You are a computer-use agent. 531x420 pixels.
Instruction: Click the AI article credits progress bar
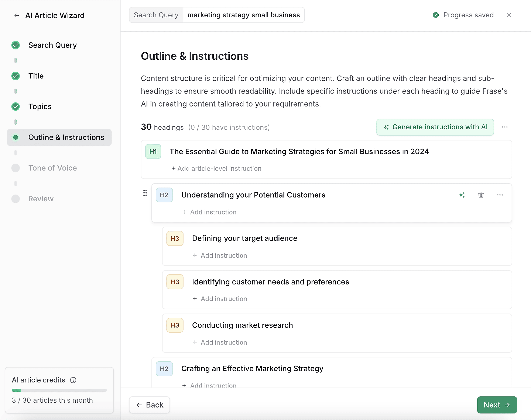click(x=59, y=390)
